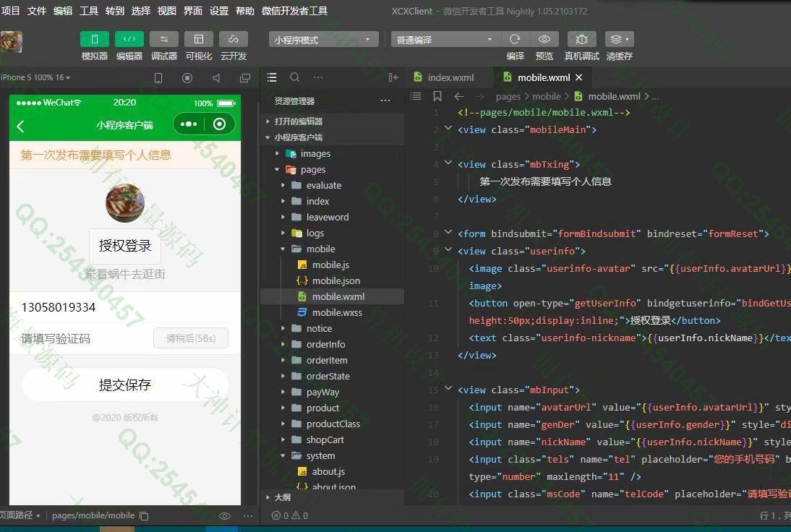Click the editor back arrow
Image resolution: width=791 pixels, height=532 pixels.
[x=458, y=96]
